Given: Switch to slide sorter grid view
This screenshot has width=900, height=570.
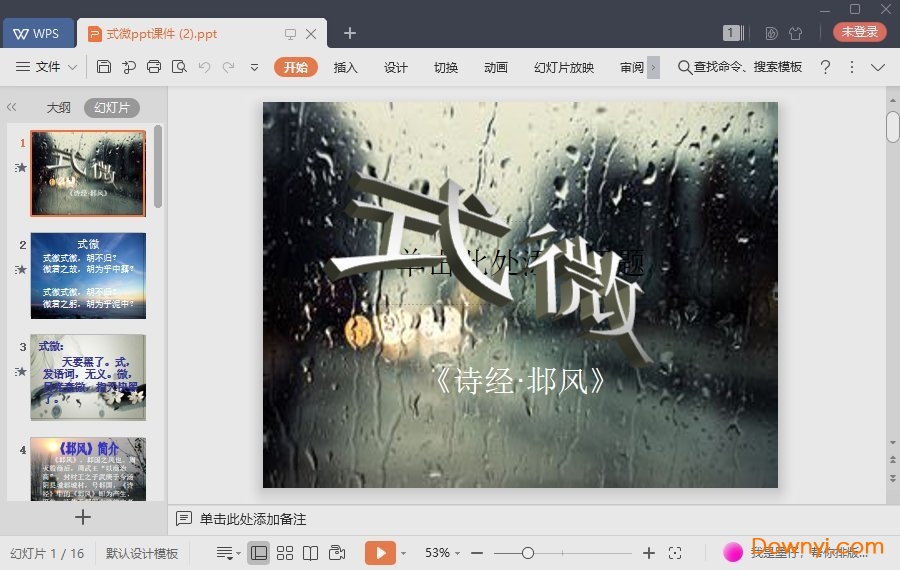Looking at the screenshot, I should 285,553.
